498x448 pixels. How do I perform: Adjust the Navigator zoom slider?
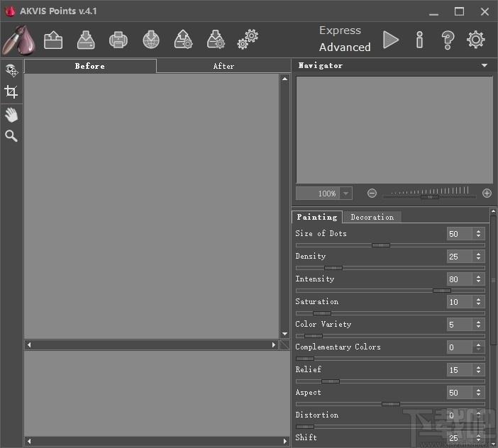tap(429, 197)
